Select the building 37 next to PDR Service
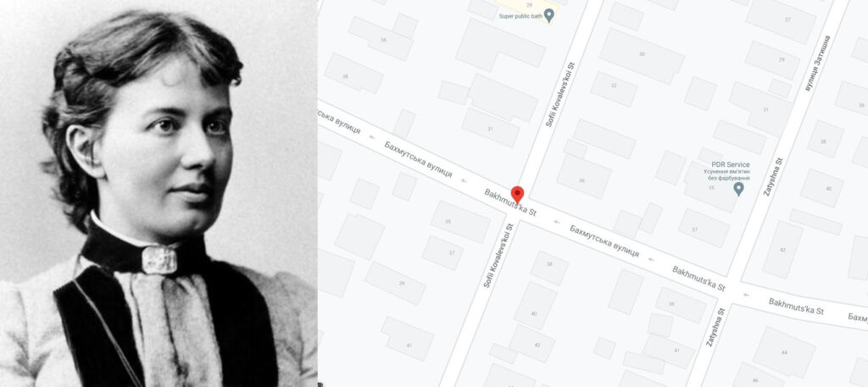 coord(703,228)
